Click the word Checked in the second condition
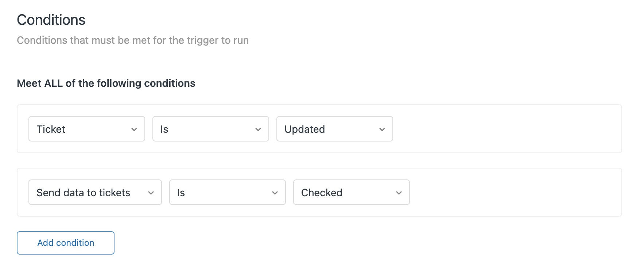Image resolution: width=644 pixels, height=275 pixels. tap(322, 193)
